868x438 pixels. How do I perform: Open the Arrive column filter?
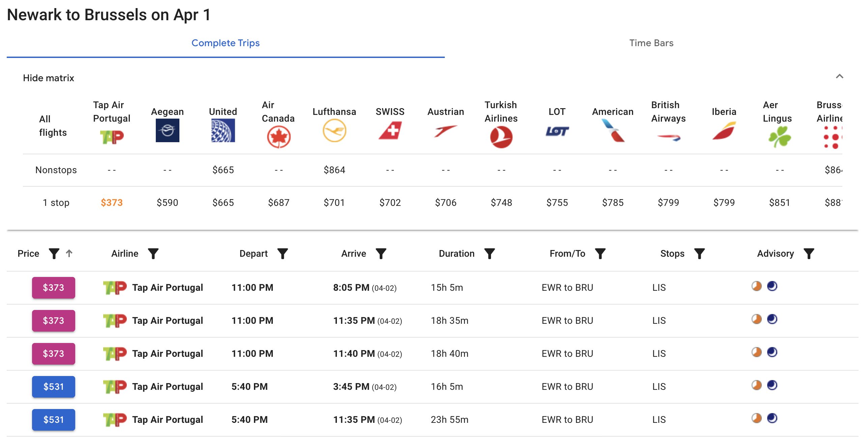[x=381, y=253]
